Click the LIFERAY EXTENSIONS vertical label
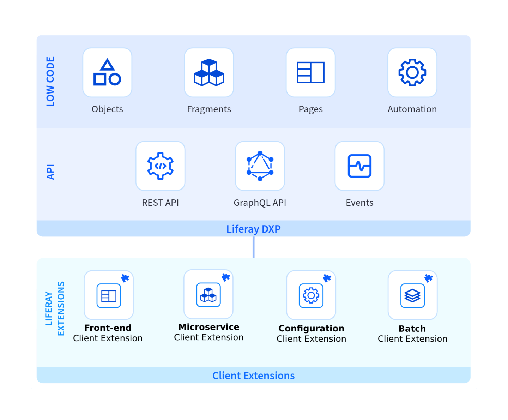The height and width of the screenshot is (420, 508). pyautogui.click(x=55, y=308)
